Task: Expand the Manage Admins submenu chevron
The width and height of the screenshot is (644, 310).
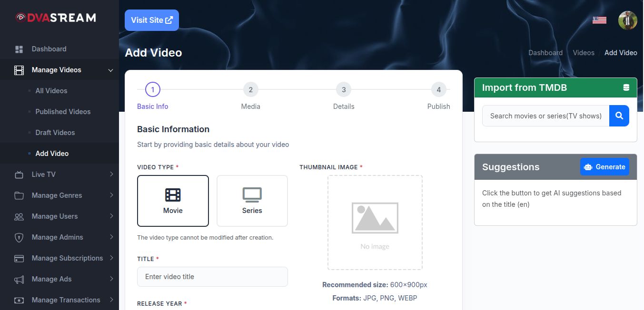Action: 111,237
